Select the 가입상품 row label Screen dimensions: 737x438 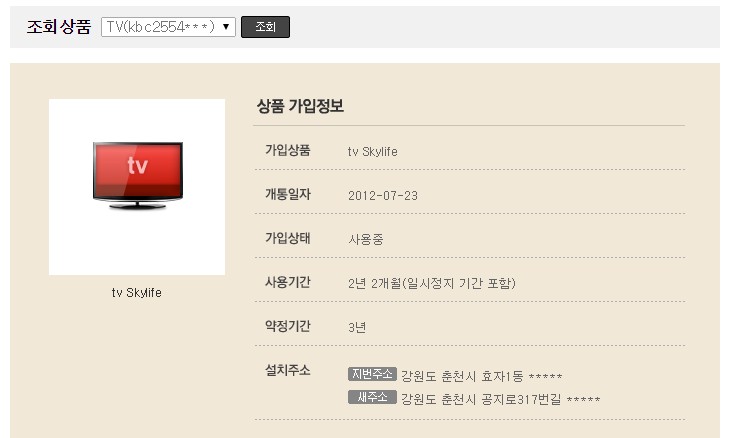(x=287, y=150)
